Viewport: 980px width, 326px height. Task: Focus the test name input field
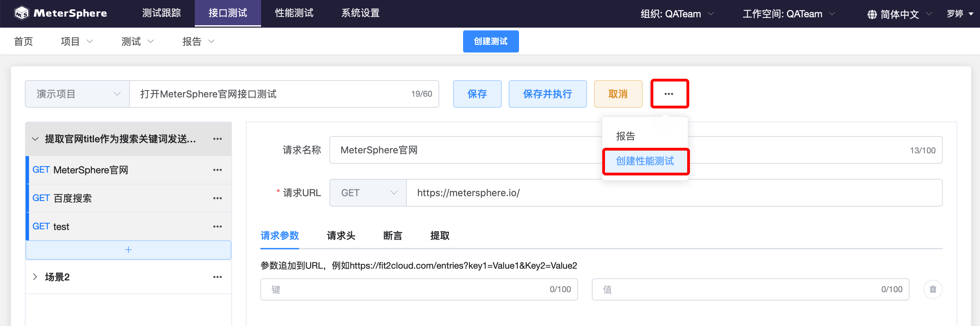pyautogui.click(x=284, y=94)
